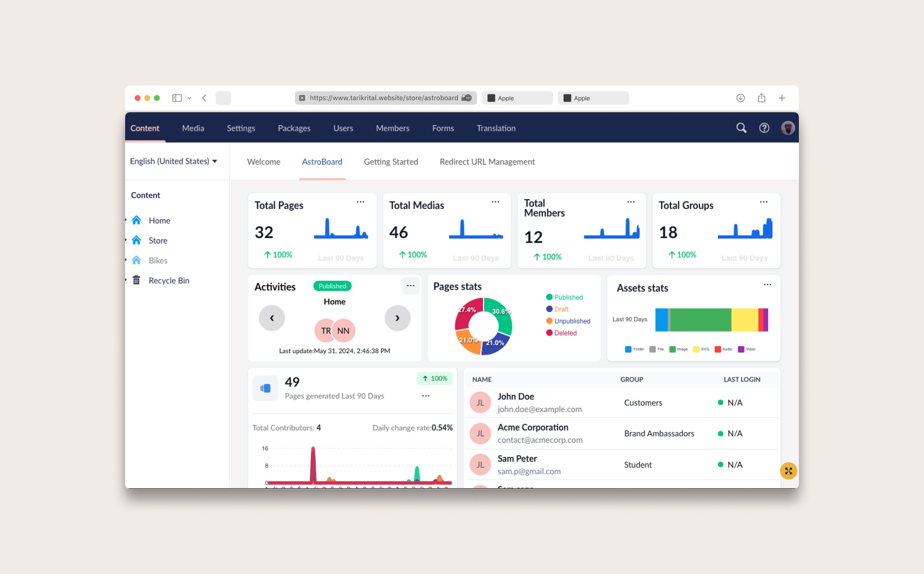The height and width of the screenshot is (574, 924).
Task: Click the Home page house icon
Action: pos(137,220)
